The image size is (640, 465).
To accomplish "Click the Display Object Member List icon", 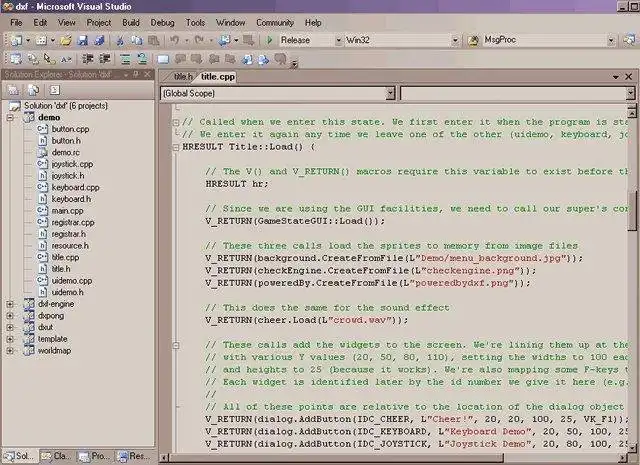I will (x=16, y=59).
